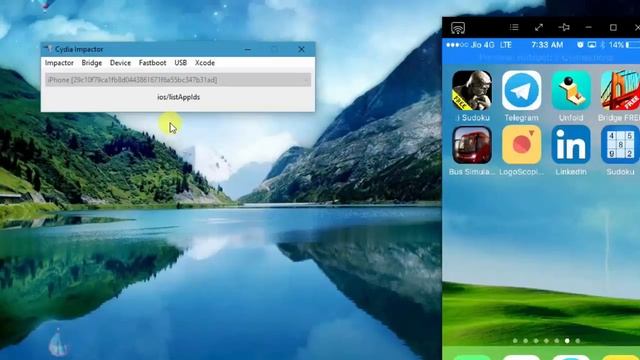The height and width of the screenshot is (360, 640).
Task: Maximize the phone mirror window
Action: (x=613, y=27)
